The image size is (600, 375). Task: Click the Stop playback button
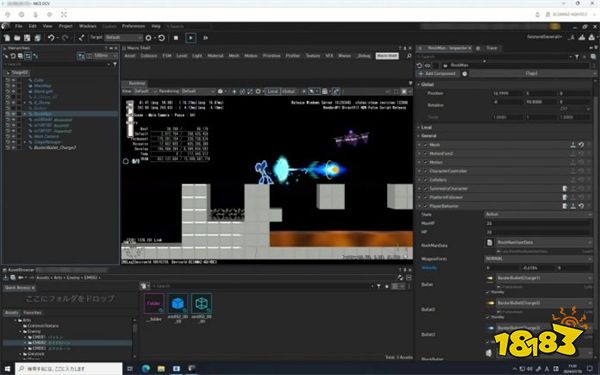[176, 38]
